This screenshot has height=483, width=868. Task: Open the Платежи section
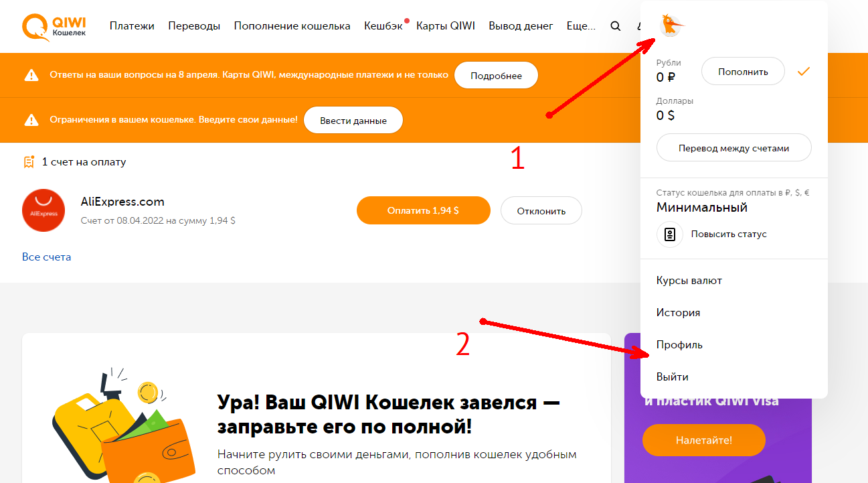(x=132, y=26)
